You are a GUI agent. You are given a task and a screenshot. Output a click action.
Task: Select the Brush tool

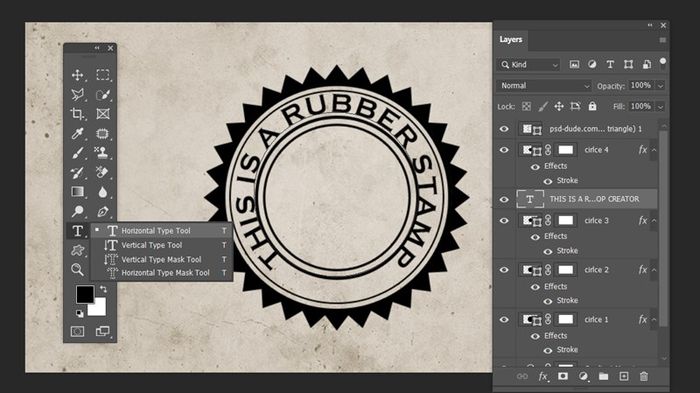coord(77,153)
